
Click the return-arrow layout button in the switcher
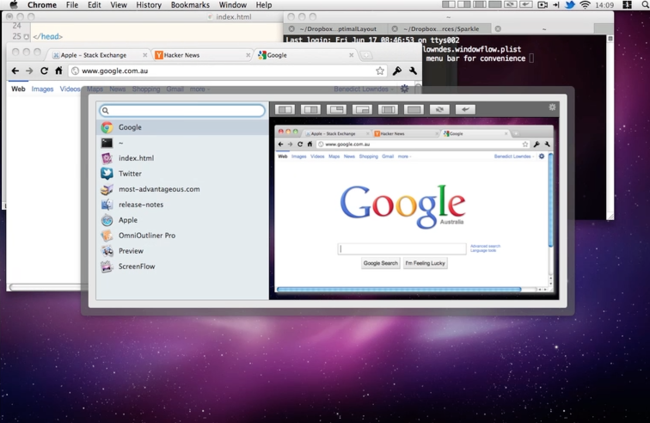point(465,109)
